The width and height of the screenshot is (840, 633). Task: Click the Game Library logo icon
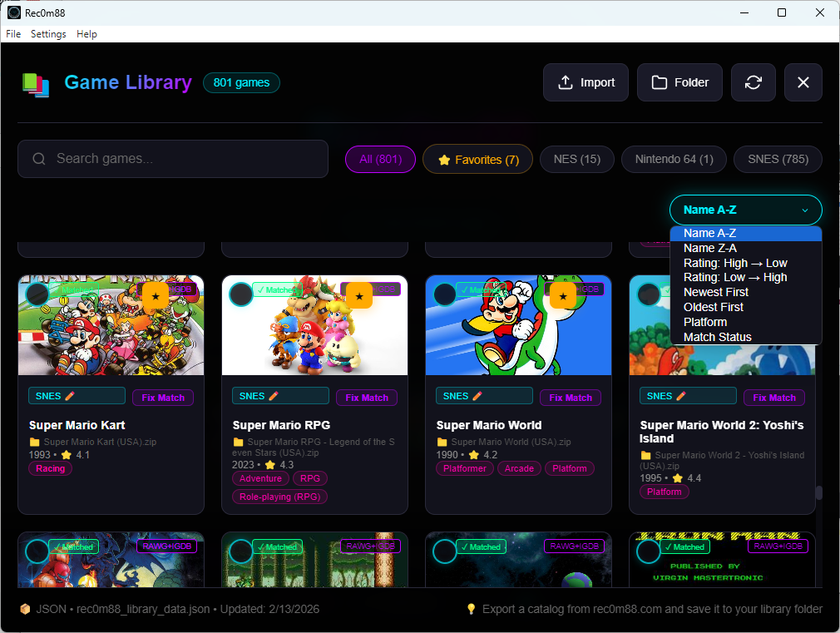click(x=35, y=82)
